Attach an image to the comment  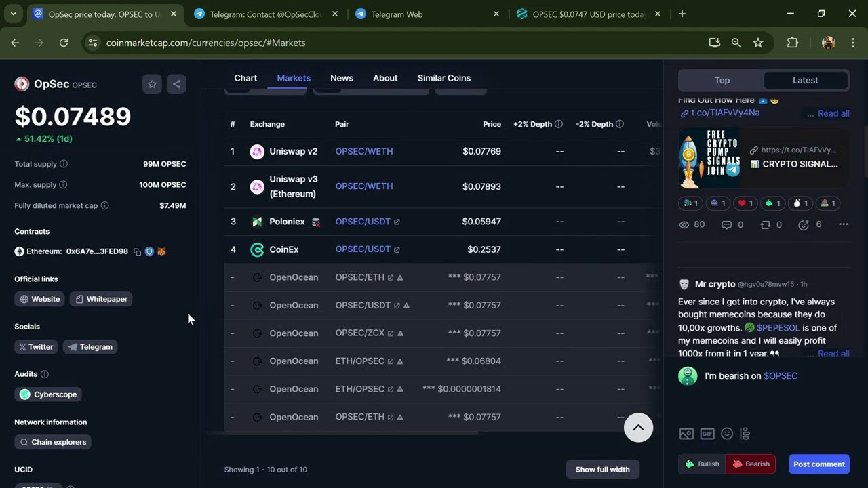coord(686,434)
